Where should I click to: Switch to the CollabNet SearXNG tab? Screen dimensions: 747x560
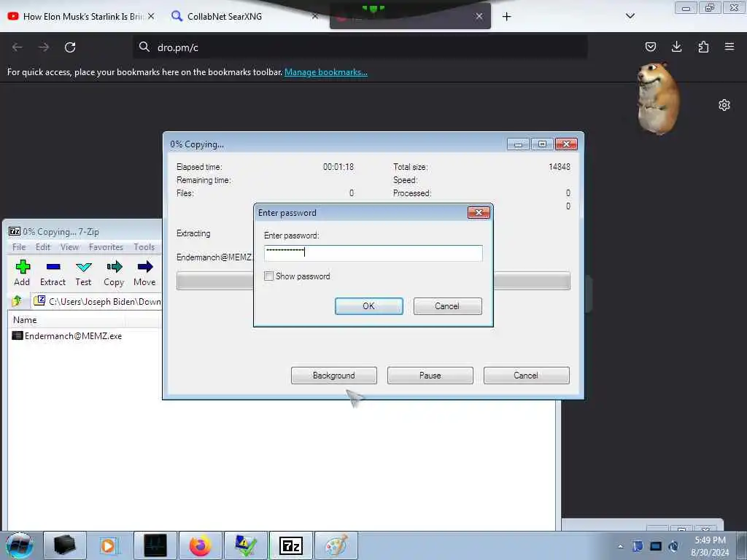[224, 16]
